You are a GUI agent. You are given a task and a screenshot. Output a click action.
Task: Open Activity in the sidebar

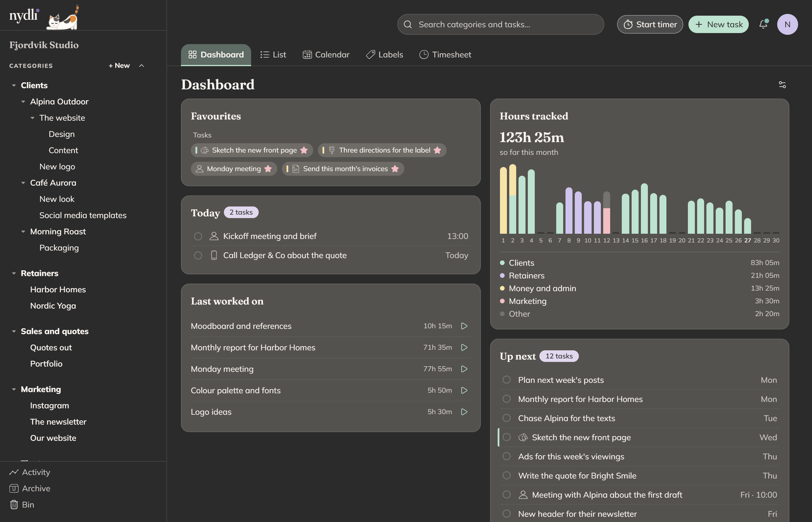pos(30,472)
